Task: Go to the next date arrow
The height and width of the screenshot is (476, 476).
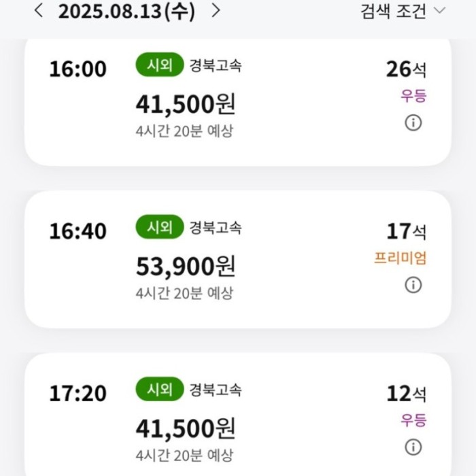Action: (x=216, y=11)
